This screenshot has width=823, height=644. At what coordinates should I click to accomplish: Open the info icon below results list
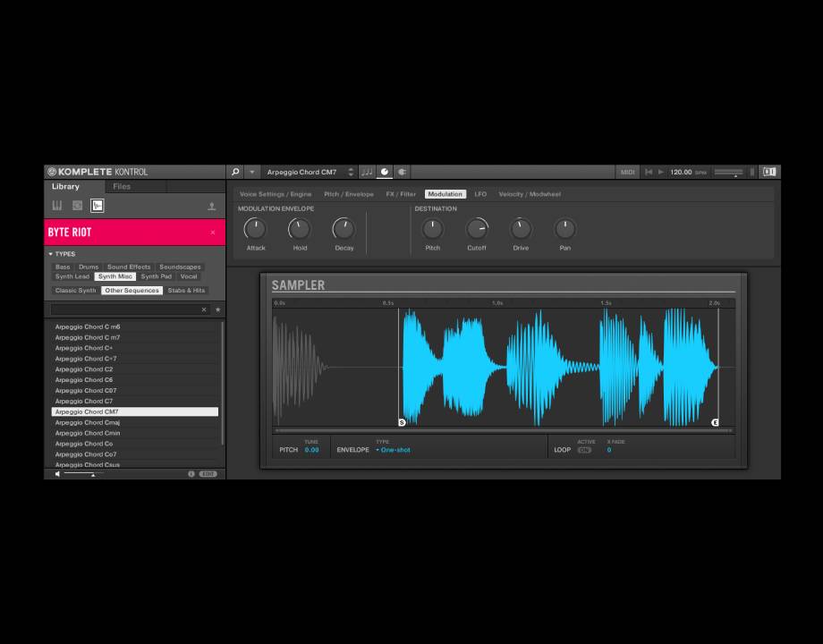pos(191,474)
